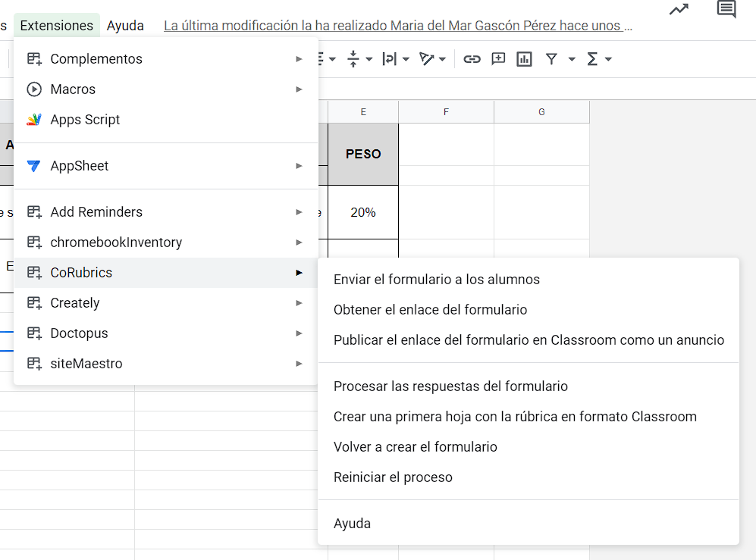Click the insert chart icon
756x560 pixels.
(x=524, y=59)
